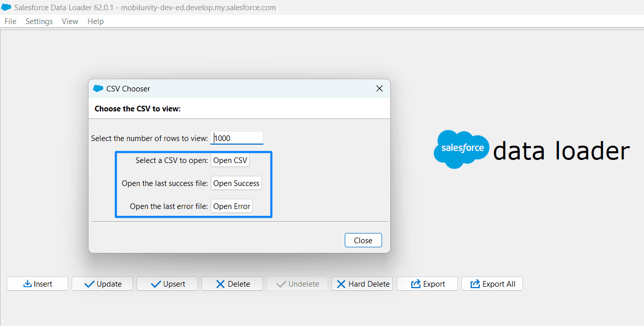Click the Open Error button
644x326 pixels.
tap(232, 206)
